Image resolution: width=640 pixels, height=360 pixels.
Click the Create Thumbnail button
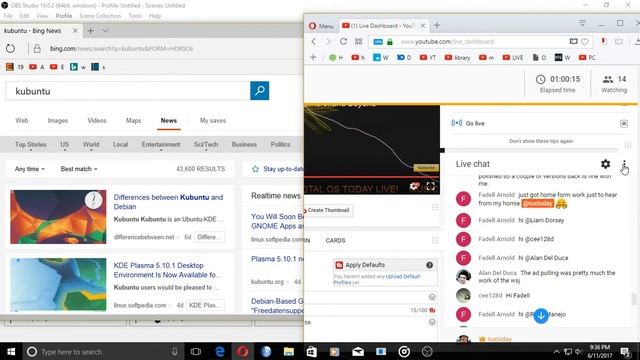328,210
